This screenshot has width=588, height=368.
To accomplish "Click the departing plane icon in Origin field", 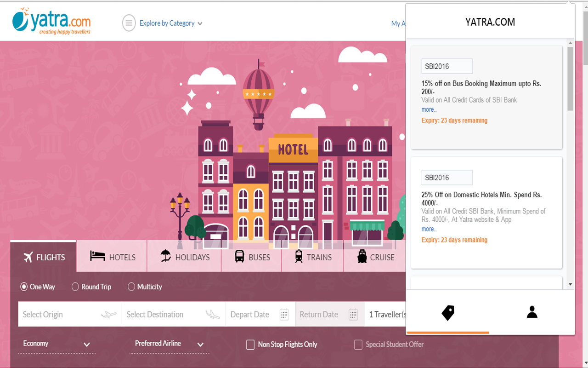I will (x=109, y=315).
